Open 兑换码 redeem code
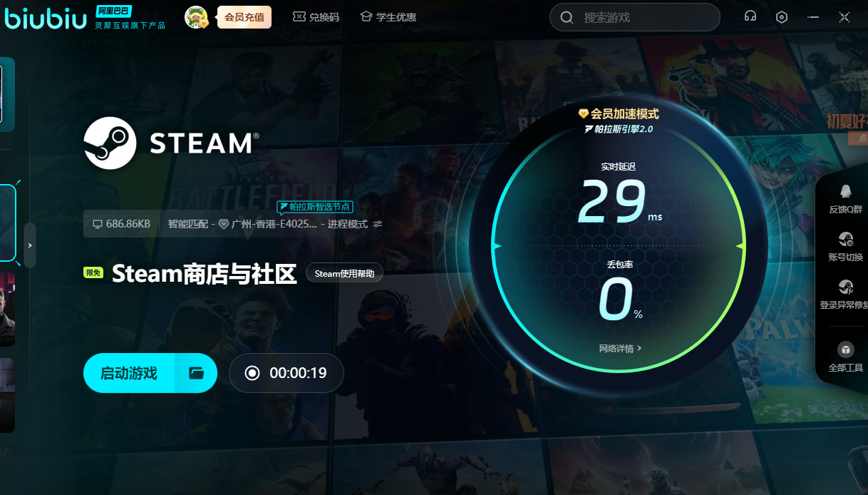The image size is (868, 495). [316, 17]
